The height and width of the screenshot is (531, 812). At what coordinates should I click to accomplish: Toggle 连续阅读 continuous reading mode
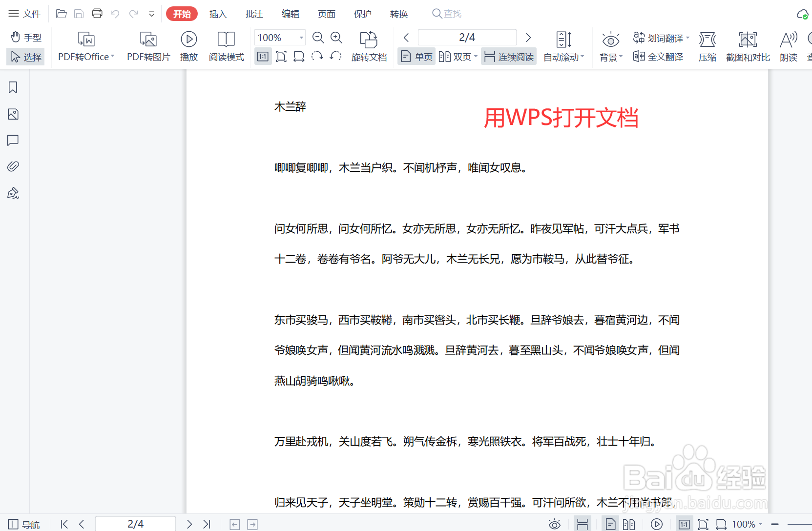tap(508, 56)
